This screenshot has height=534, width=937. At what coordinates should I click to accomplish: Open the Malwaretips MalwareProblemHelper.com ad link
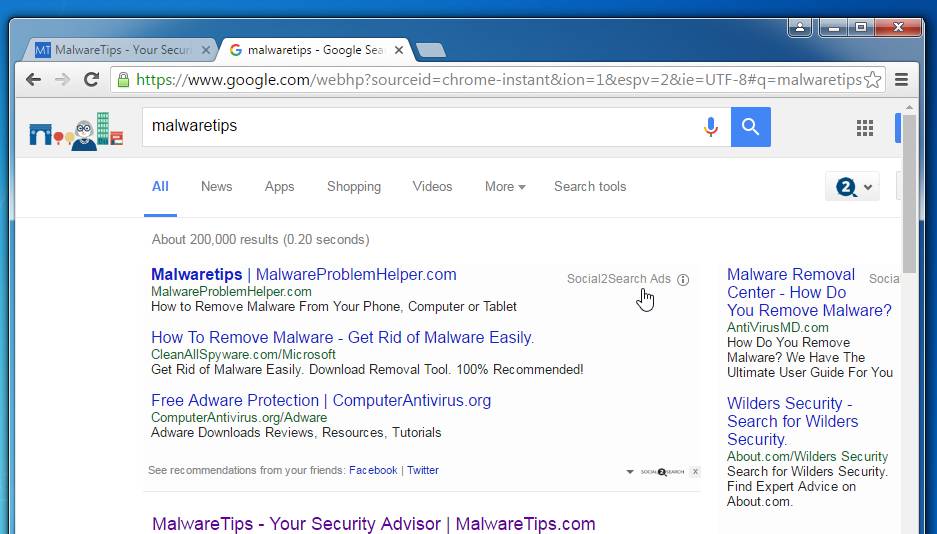point(304,274)
